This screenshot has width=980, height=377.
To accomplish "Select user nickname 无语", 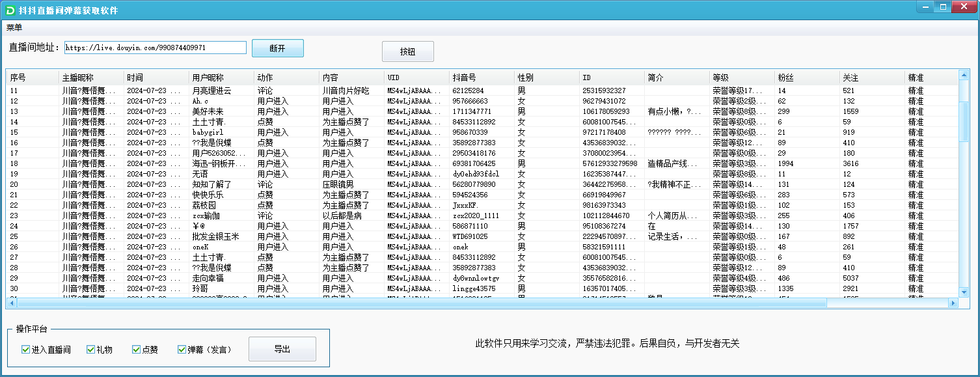I will click(x=200, y=174).
